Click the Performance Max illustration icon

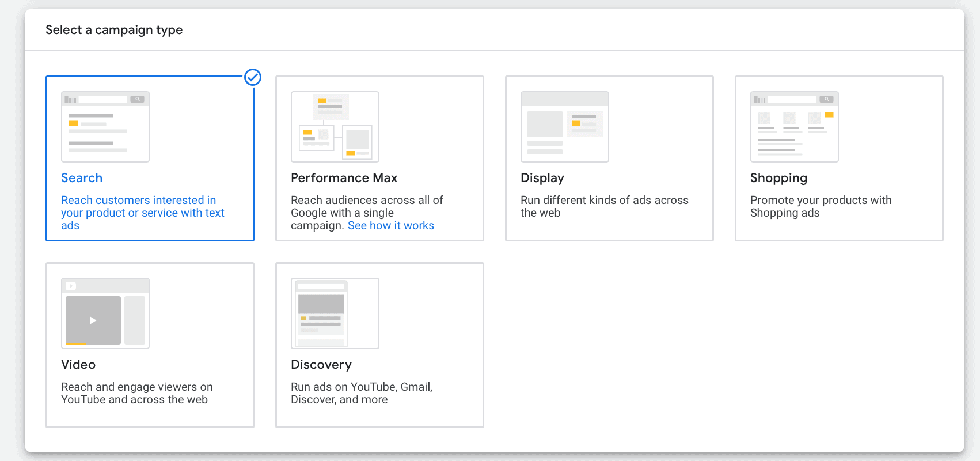click(335, 127)
